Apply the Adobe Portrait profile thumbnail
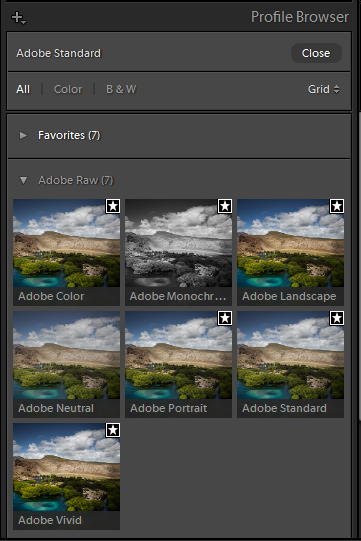The width and height of the screenshot is (361, 541). 178,364
